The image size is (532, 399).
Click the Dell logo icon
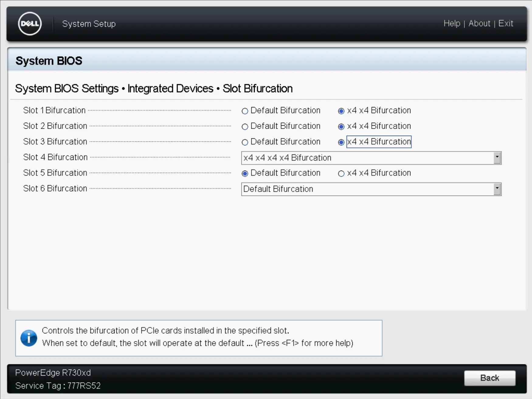click(30, 24)
